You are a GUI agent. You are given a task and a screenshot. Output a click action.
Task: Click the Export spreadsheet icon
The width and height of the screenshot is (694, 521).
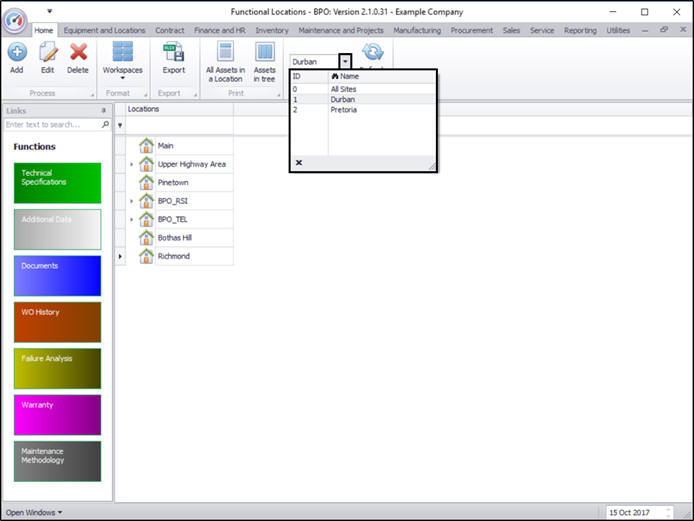[x=174, y=52]
